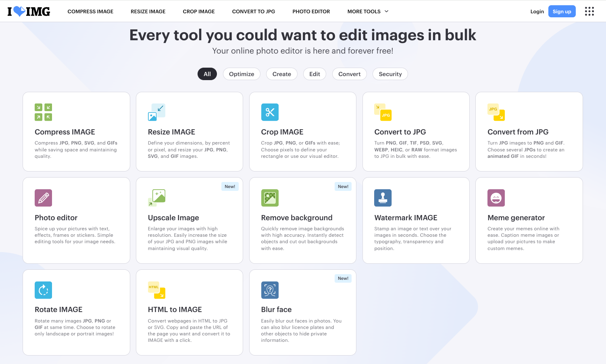Open CONVERT TO JPG from the top menu
This screenshot has height=364, width=606.
pos(254,11)
